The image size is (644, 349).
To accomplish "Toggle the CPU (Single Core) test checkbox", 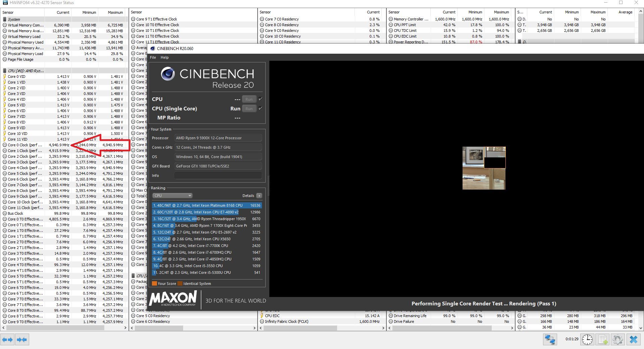I will [x=260, y=108].
